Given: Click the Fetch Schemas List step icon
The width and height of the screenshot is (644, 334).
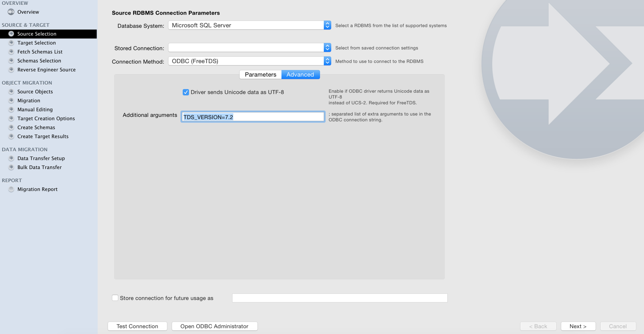Looking at the screenshot, I should click(x=11, y=52).
